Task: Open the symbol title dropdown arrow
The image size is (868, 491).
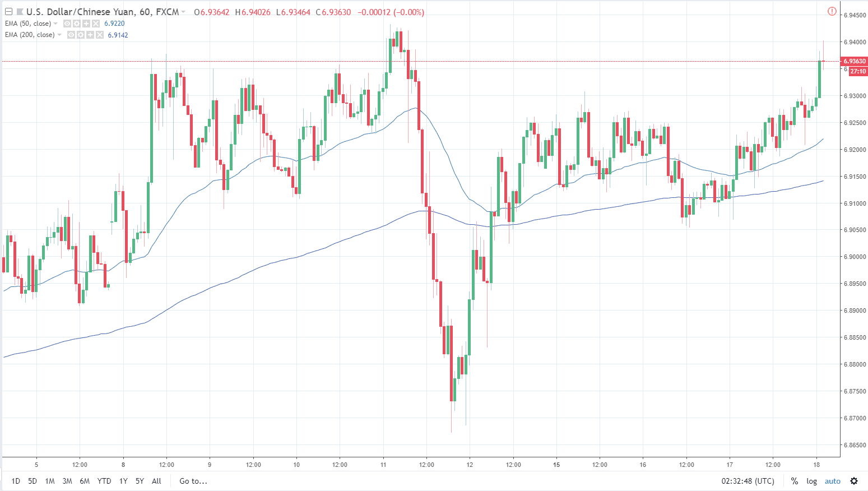Action: pyautogui.click(x=183, y=12)
